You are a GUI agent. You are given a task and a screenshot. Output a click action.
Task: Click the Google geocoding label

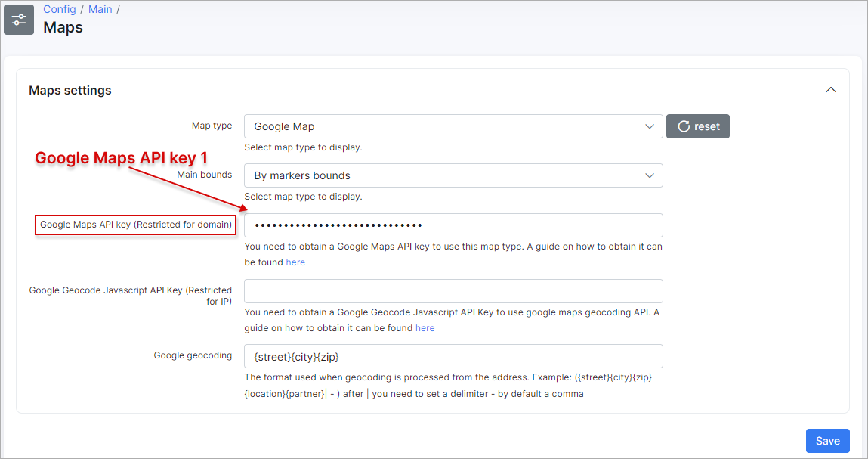193,355
